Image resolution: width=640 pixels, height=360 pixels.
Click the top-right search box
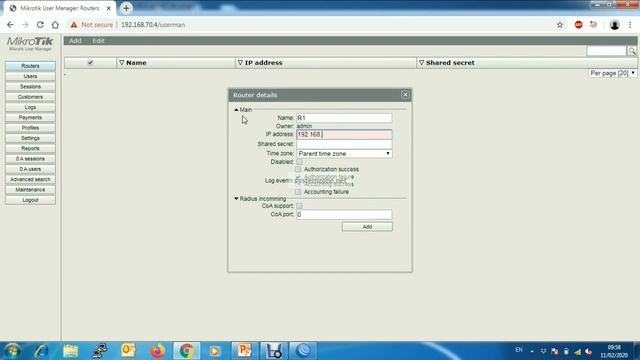click(606, 51)
